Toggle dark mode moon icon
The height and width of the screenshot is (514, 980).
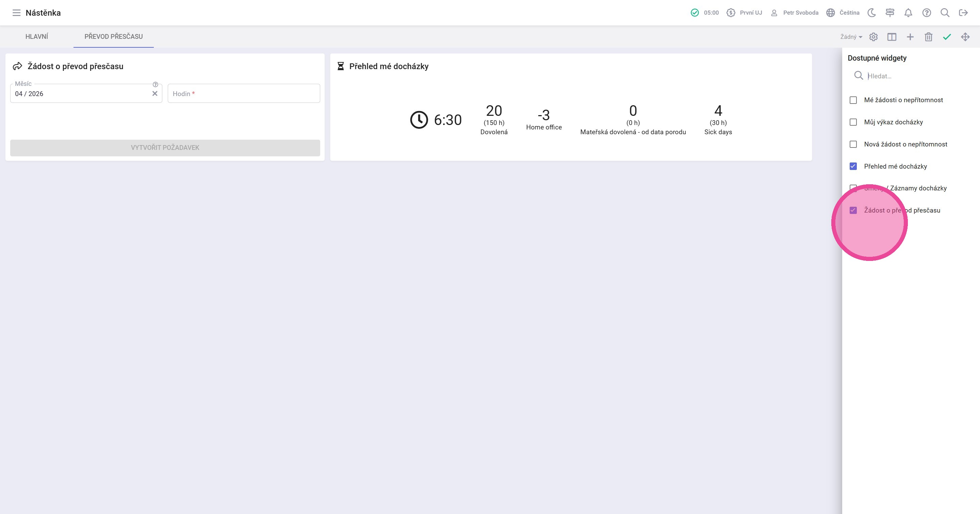click(871, 13)
